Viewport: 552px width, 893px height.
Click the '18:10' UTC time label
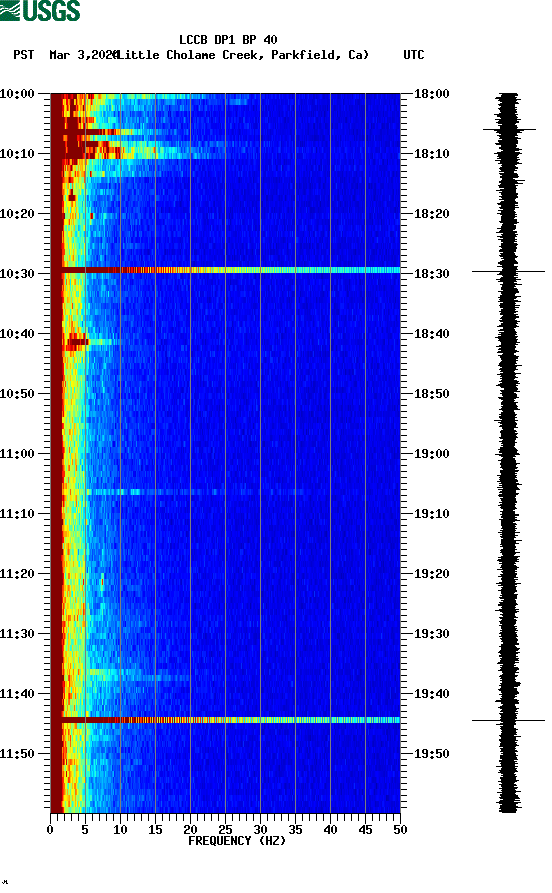(x=431, y=154)
